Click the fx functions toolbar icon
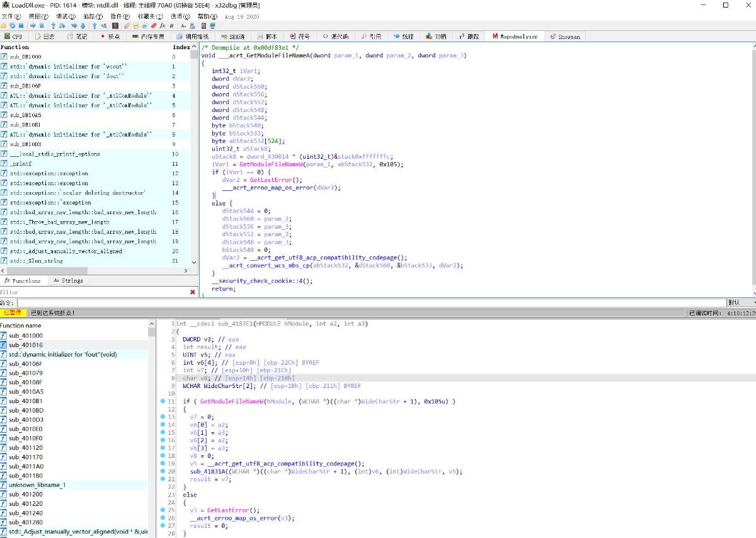Viewport: 756px width, 538px height. click(163, 26)
